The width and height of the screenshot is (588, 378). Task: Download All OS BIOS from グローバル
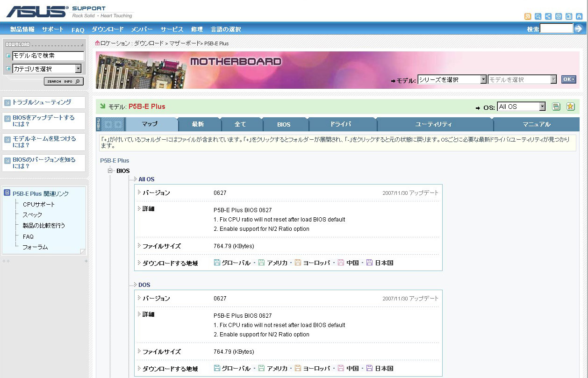coord(232,263)
